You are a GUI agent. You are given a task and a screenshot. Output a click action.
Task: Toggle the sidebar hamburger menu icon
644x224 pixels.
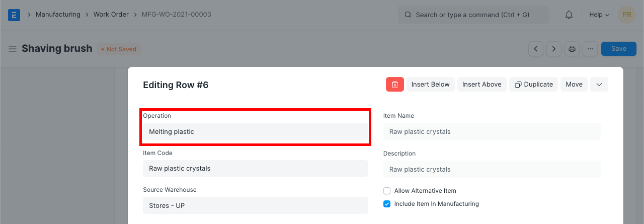tap(13, 49)
